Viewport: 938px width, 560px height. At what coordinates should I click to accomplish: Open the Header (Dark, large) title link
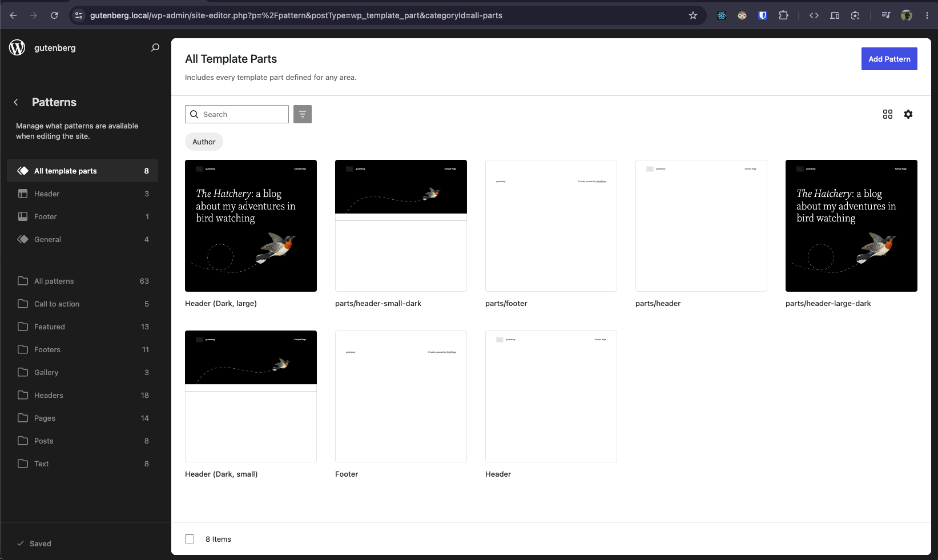[221, 303]
